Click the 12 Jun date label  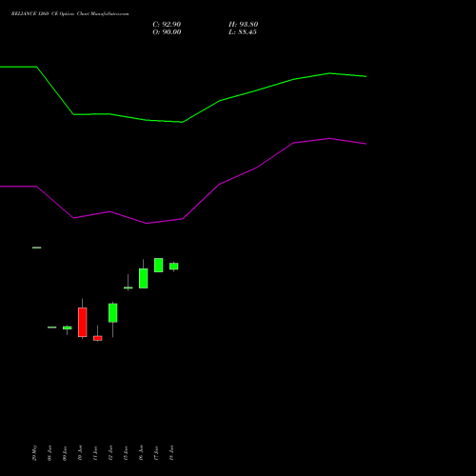point(110,453)
